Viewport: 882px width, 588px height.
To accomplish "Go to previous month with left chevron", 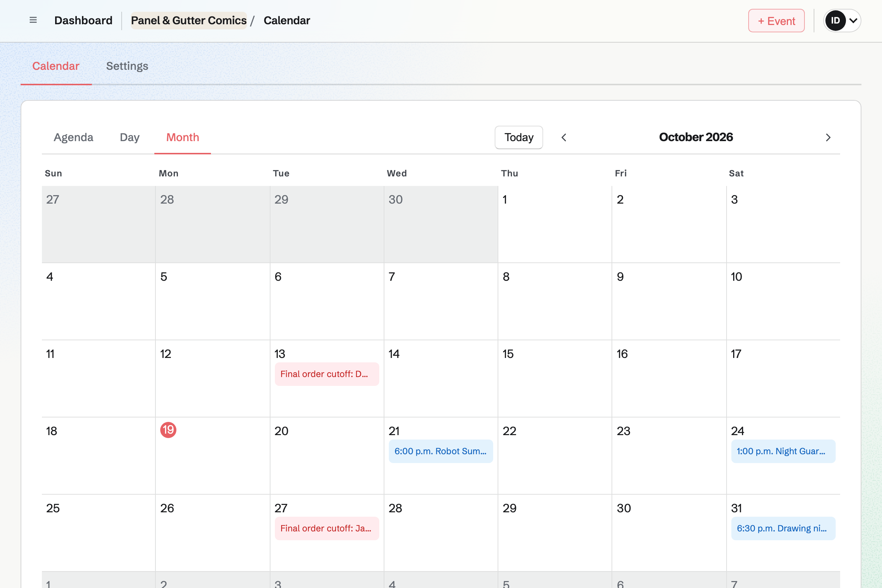I will pyautogui.click(x=564, y=137).
